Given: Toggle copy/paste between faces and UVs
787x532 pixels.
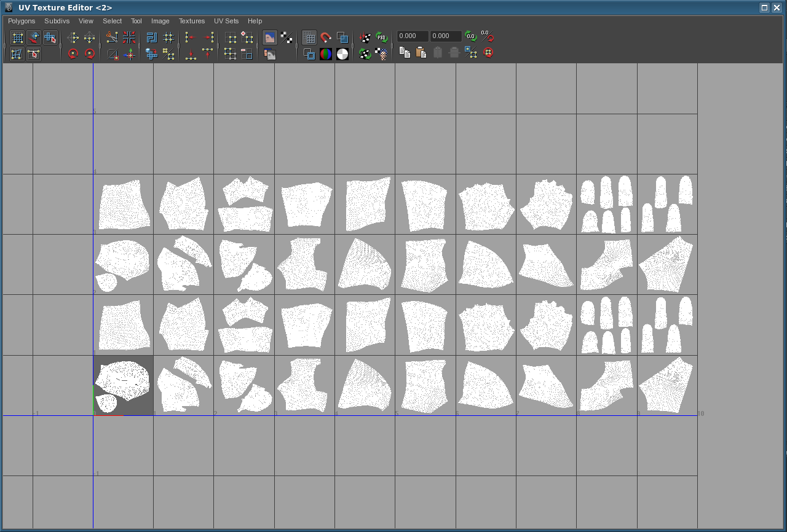Looking at the screenshot, I should tap(471, 52).
